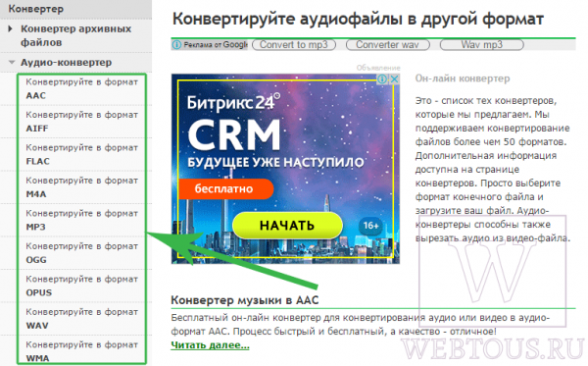Open Конвертируйте в формат OPUS
This screenshot has width=588, height=366.
point(81,287)
